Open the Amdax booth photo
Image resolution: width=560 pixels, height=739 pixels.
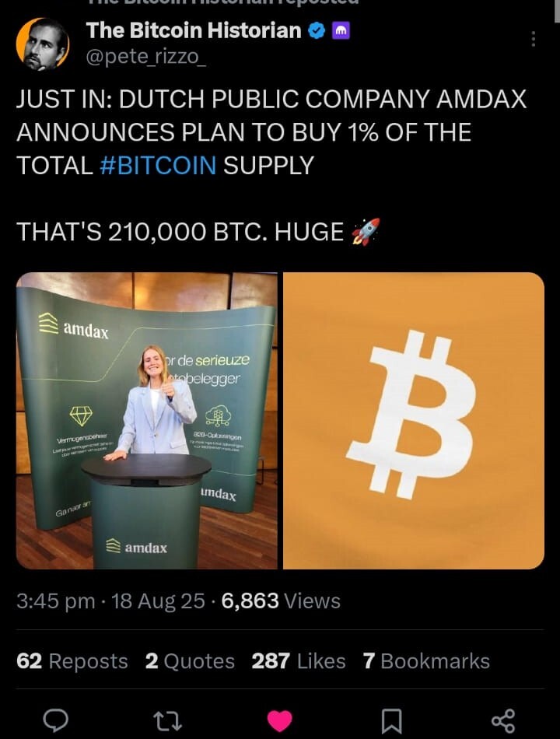(147, 420)
